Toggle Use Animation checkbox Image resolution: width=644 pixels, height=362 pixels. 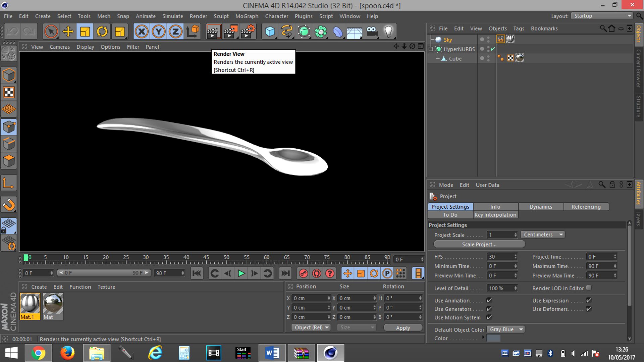click(x=489, y=300)
